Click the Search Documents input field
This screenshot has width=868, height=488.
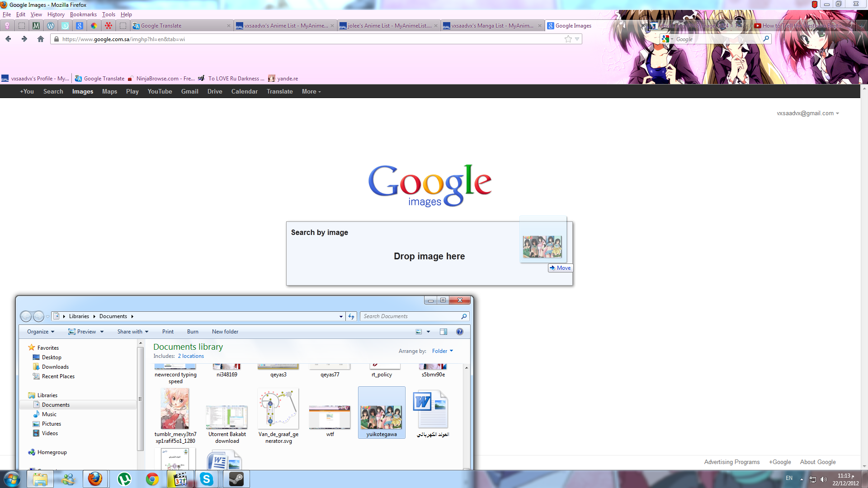tap(410, 316)
